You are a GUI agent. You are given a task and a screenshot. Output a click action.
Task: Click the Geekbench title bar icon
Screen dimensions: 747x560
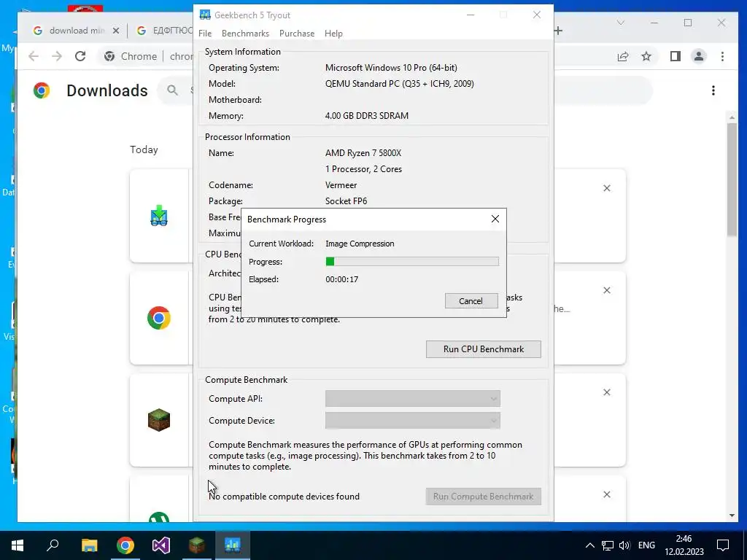205,15
